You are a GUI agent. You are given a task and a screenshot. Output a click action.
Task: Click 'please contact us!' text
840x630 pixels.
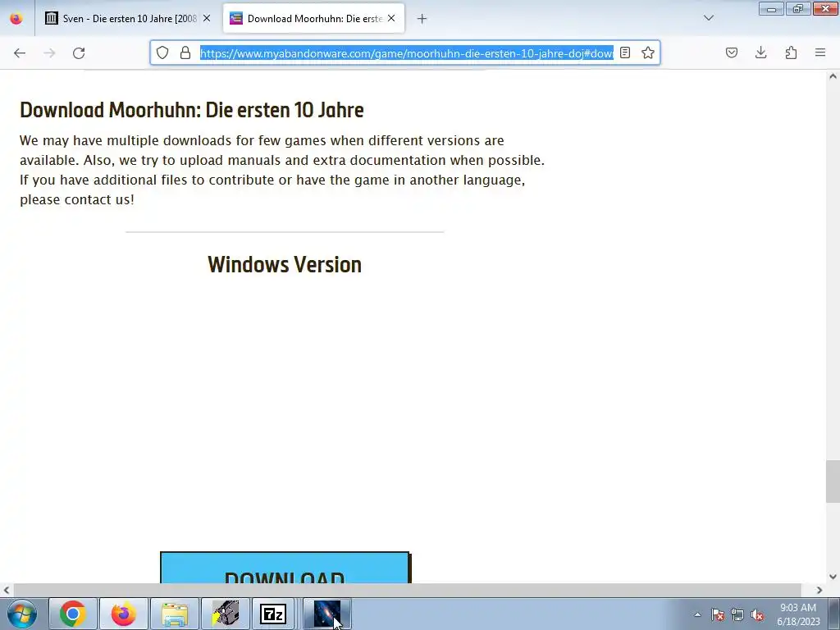(x=77, y=200)
